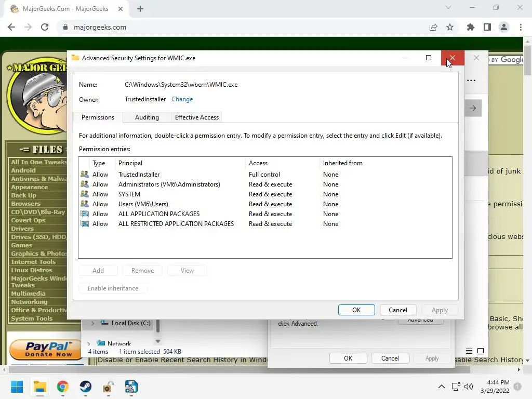The width and height of the screenshot is (532, 399).
Task: Click OK in the properties dialog behind
Action: pyautogui.click(x=348, y=358)
